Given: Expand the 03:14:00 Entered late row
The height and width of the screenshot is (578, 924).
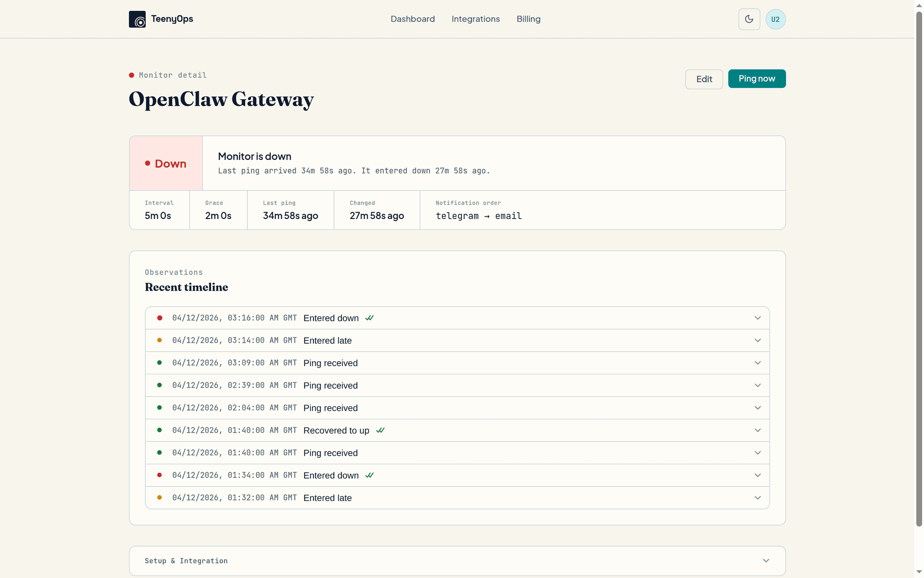Looking at the screenshot, I should click(457, 340).
